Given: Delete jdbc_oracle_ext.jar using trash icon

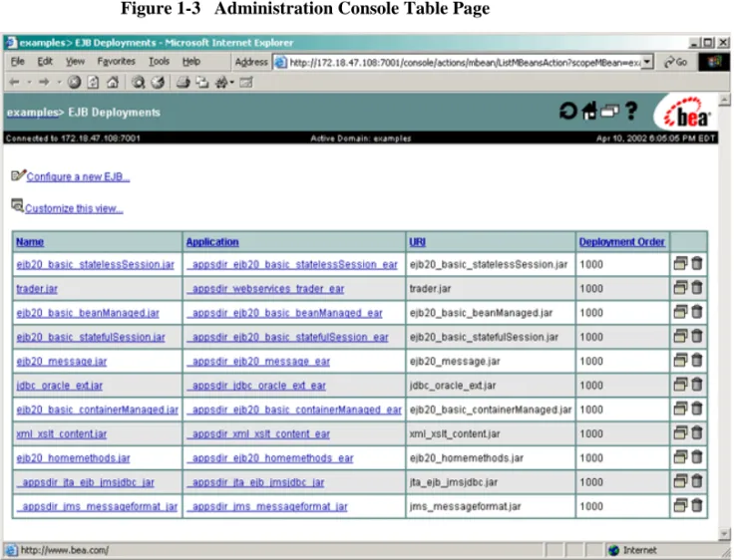Looking at the screenshot, I should click(697, 385).
